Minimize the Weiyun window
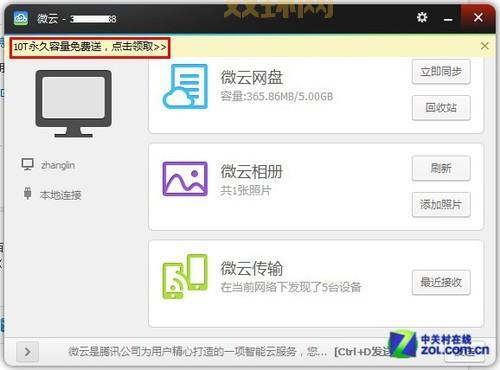The height and width of the screenshot is (370, 500). click(x=448, y=19)
